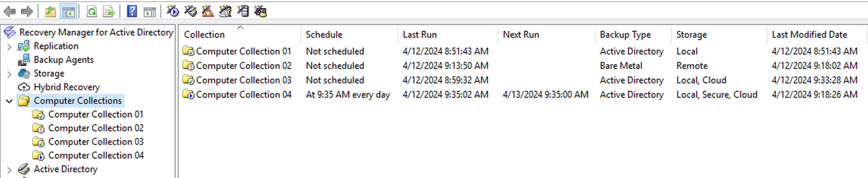Launch the wizard icon with the server tower
Screen dimensions: 868x178
pyautogui.click(x=243, y=11)
